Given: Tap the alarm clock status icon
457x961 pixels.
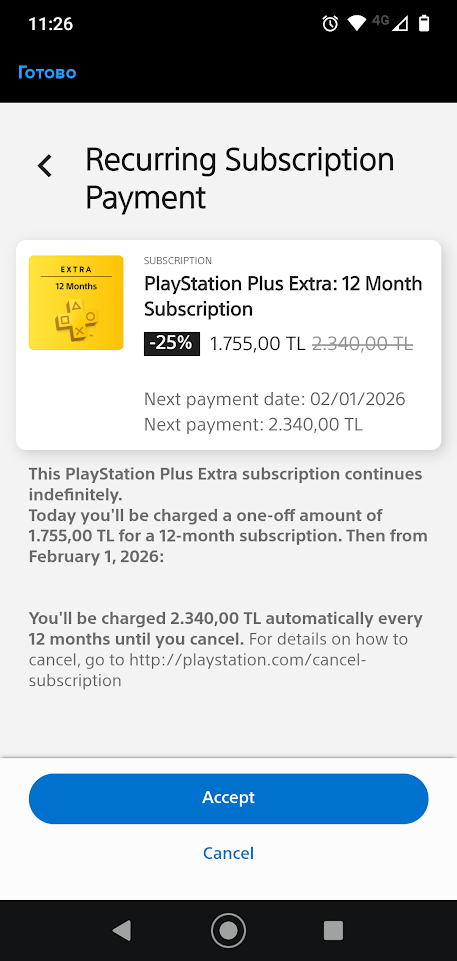Looking at the screenshot, I should coord(330,24).
